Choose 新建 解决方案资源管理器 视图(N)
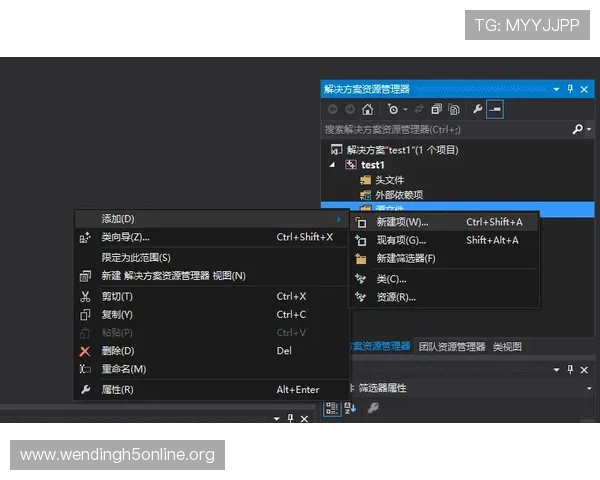Screen dimensions: 600x480 pyautogui.click(x=211, y=276)
